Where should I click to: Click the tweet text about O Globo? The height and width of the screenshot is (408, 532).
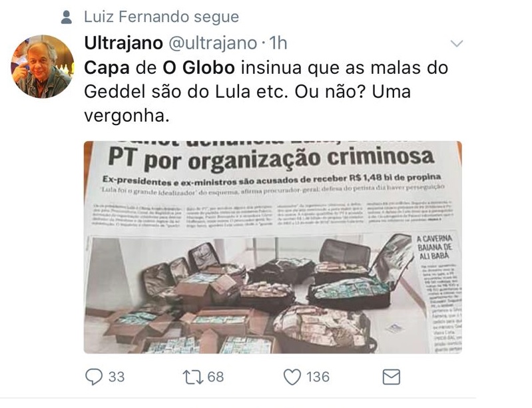pos(266,92)
